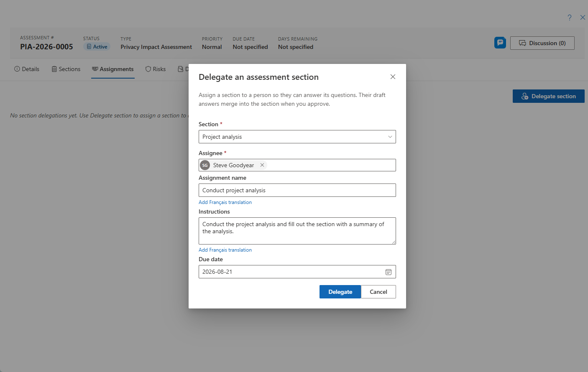Click the Steve Goodyear SG avatar
The width and height of the screenshot is (588, 372).
[x=205, y=165]
